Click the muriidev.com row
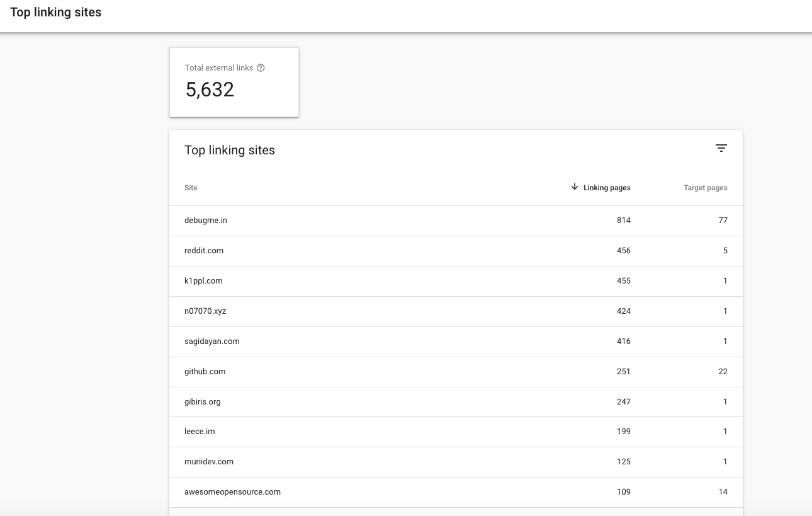Screen dimensions: 812x516 pos(209,462)
